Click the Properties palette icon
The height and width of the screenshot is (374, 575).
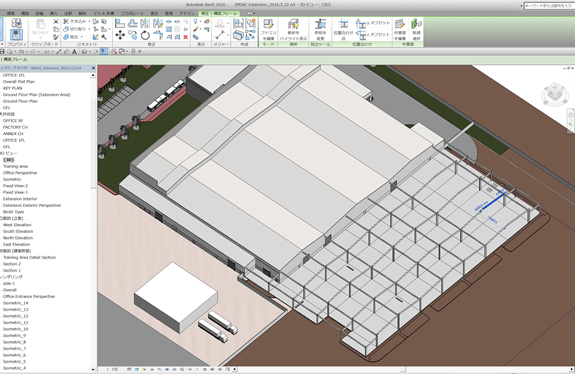(16, 35)
